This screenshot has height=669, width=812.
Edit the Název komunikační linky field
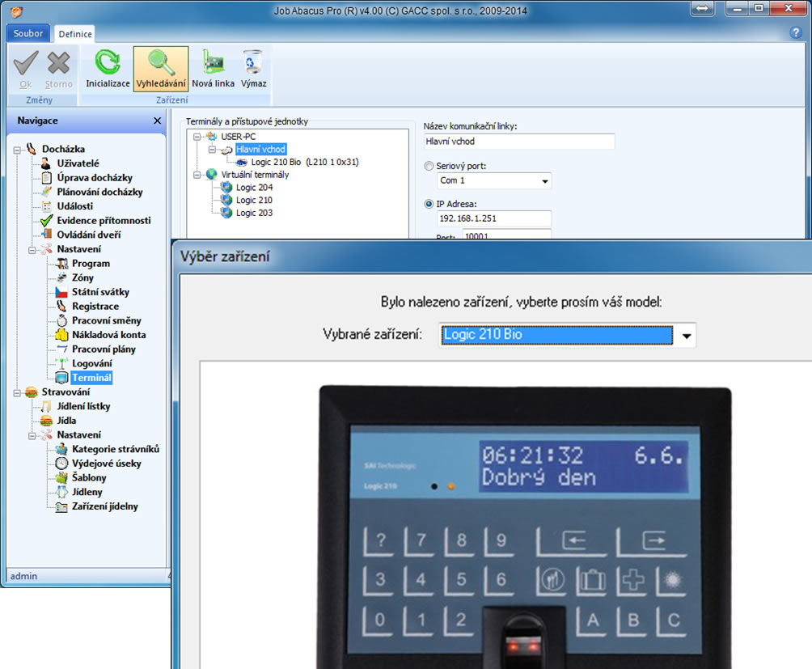click(519, 142)
